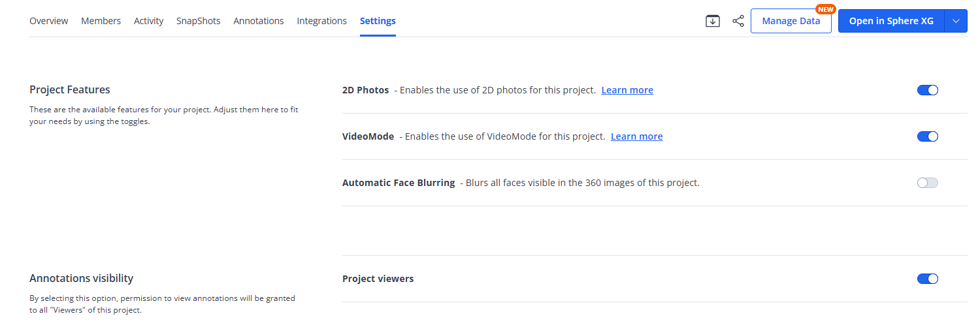
Task: Select the Settings tab
Action: [x=378, y=21]
